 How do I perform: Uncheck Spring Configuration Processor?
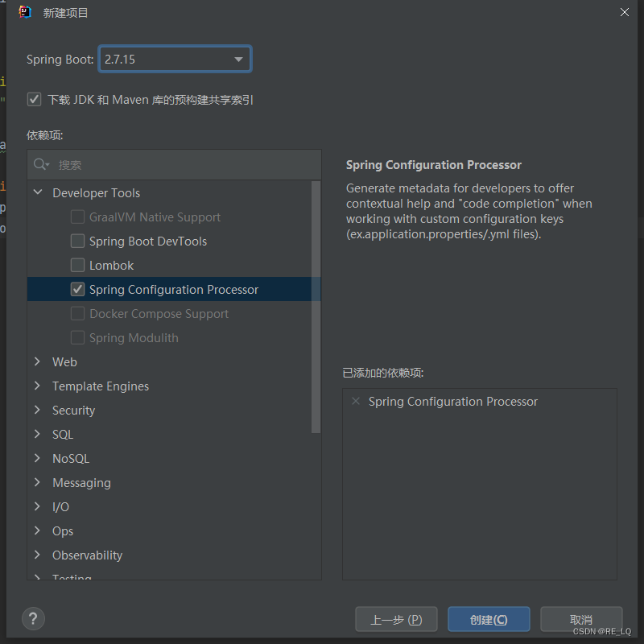[x=77, y=289]
